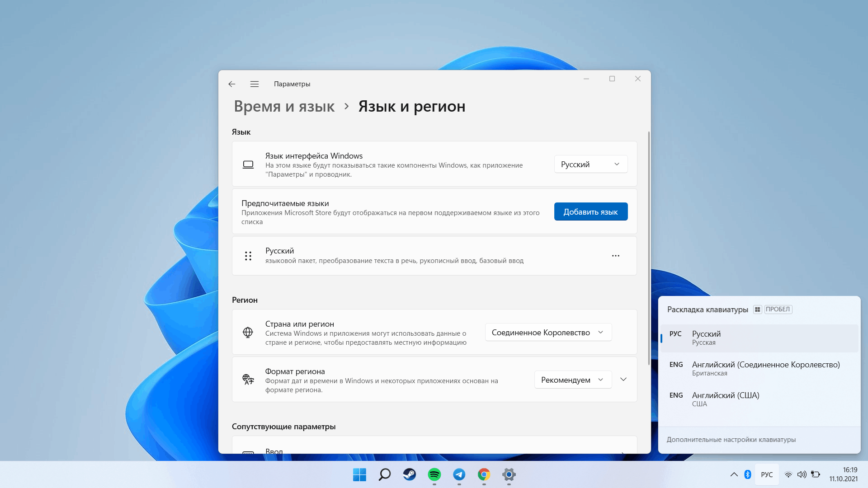Expand Рекомендуем формат региона dropdown
The width and height of the screenshot is (868, 488).
click(569, 380)
